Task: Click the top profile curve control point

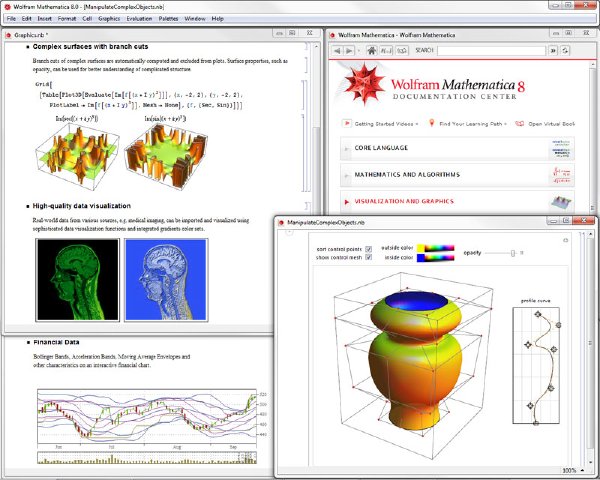Action: point(538,314)
